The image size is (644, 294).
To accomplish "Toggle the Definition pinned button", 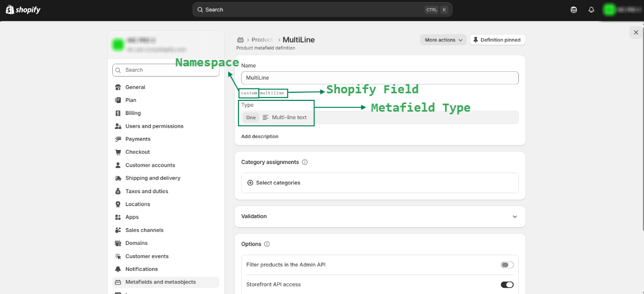I will 497,40.
